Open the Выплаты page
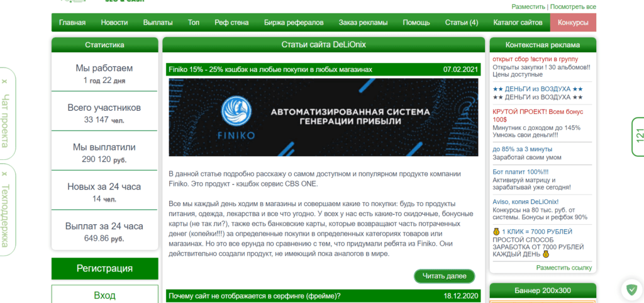The height and width of the screenshot is (303, 644). coord(158,23)
